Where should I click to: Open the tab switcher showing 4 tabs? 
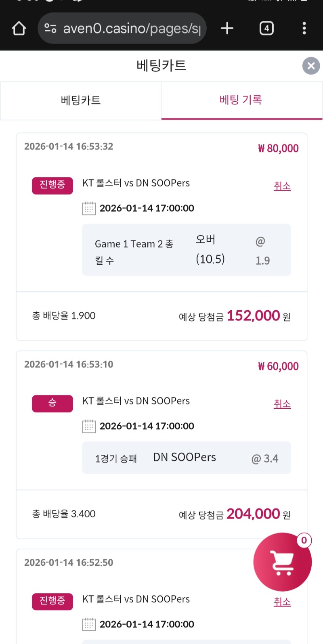[266, 28]
